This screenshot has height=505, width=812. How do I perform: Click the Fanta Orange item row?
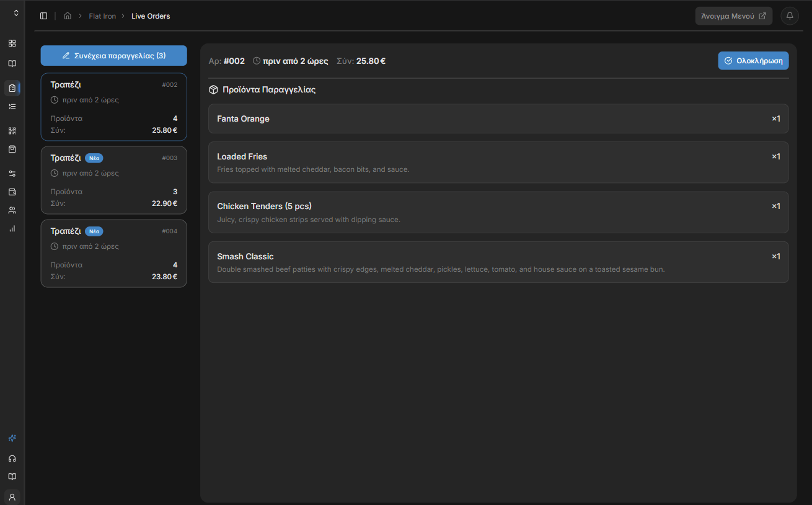pos(498,118)
